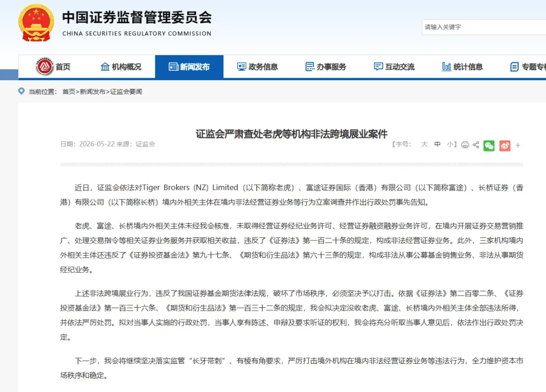Set font size to 中 (medium)
Image resolution: width=546 pixels, height=392 pixels.
(x=437, y=144)
